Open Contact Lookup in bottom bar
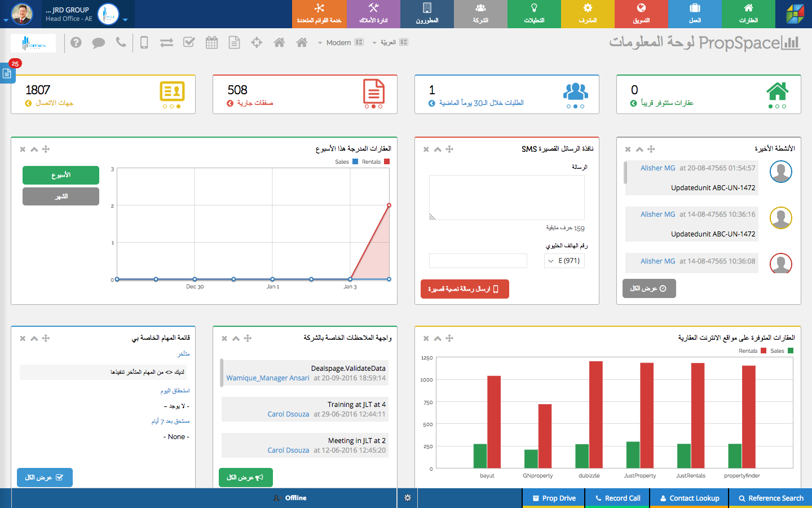This screenshot has height=508, width=812. coord(690,498)
